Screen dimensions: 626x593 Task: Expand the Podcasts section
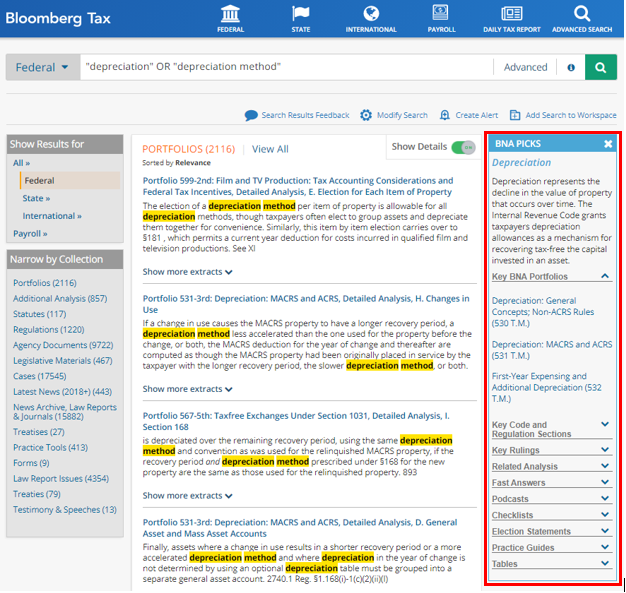605,498
